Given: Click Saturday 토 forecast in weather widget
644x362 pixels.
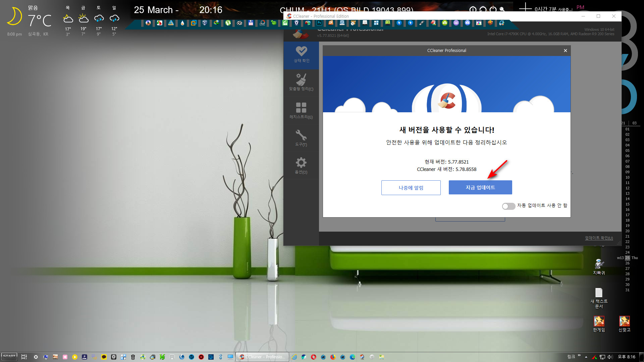Looking at the screenshot, I should 99,20.
